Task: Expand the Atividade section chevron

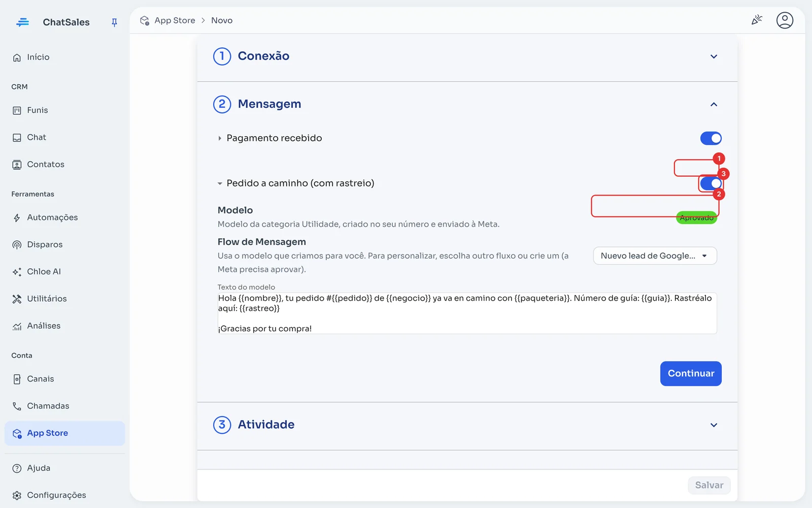Action: click(x=714, y=425)
